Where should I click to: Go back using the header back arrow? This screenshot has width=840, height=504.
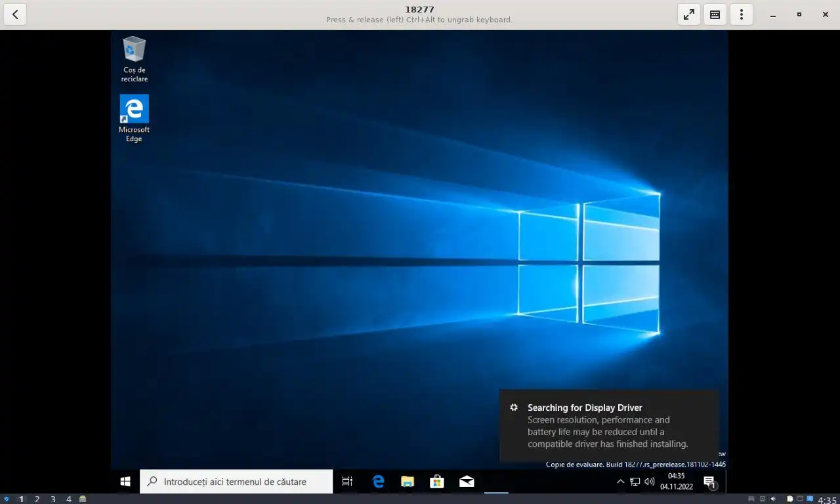(x=14, y=14)
